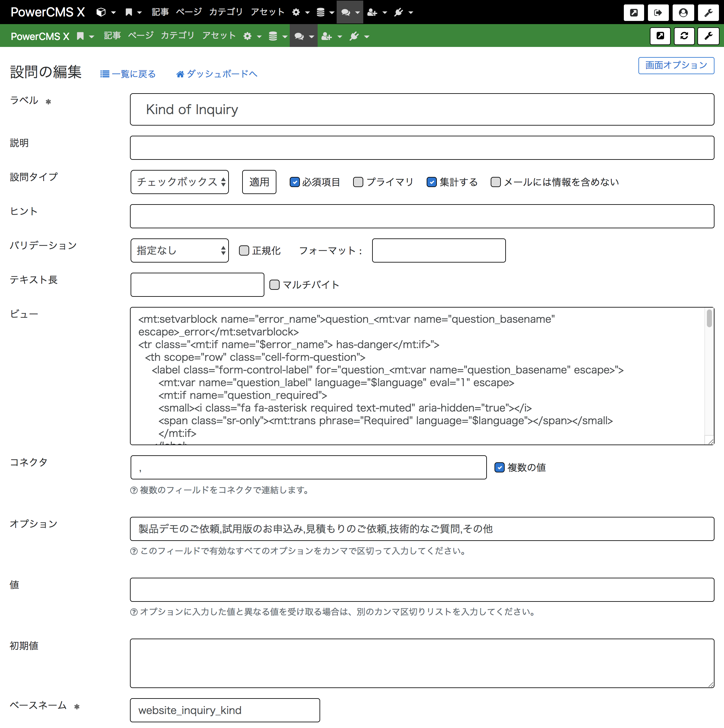Screen dimensions: 724x728
Task: Open the bookmark menu in the green bar
Action: 85,36
